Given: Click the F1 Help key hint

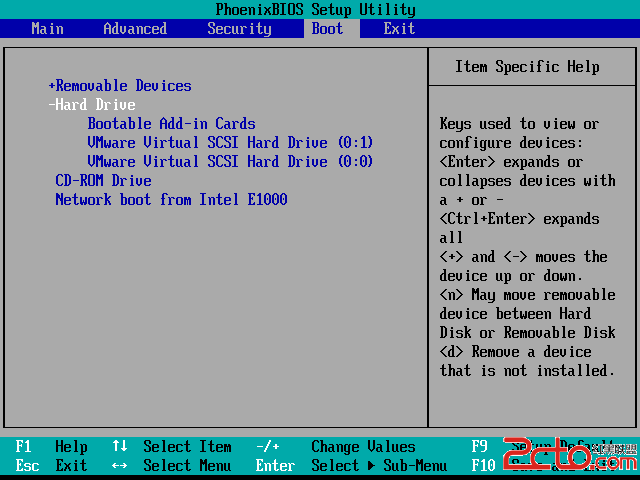Looking at the screenshot, I should click(51, 447).
